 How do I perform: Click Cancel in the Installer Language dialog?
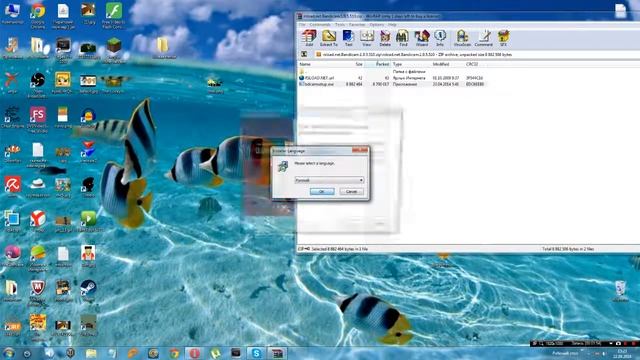click(x=351, y=191)
